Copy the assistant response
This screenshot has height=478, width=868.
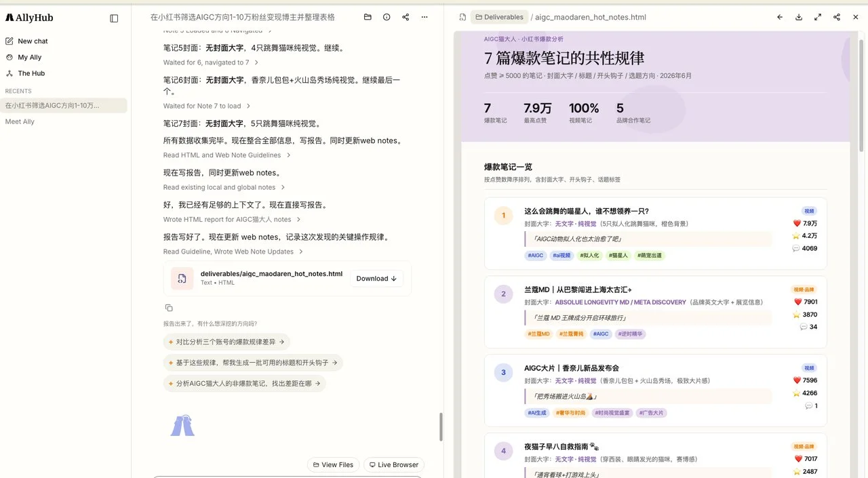click(169, 308)
